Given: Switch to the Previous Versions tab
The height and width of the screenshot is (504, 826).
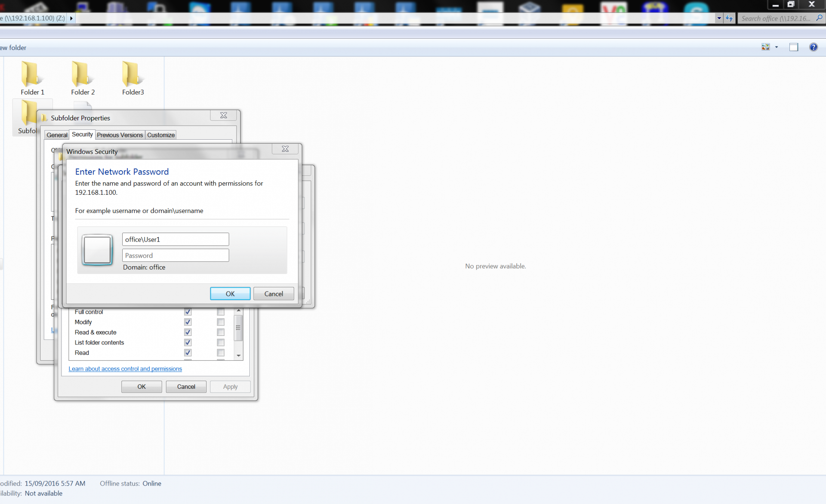Looking at the screenshot, I should [120, 135].
